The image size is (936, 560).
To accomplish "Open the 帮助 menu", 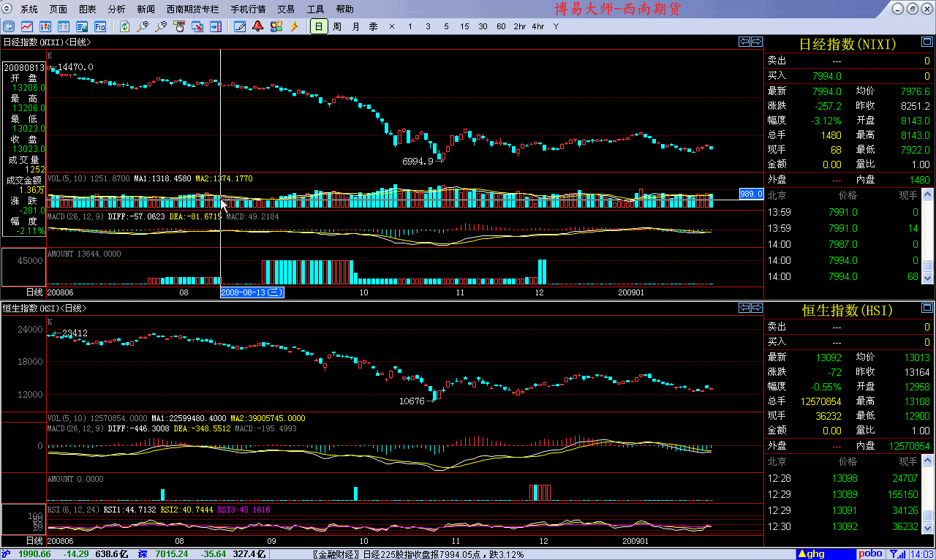I will coord(344,10).
